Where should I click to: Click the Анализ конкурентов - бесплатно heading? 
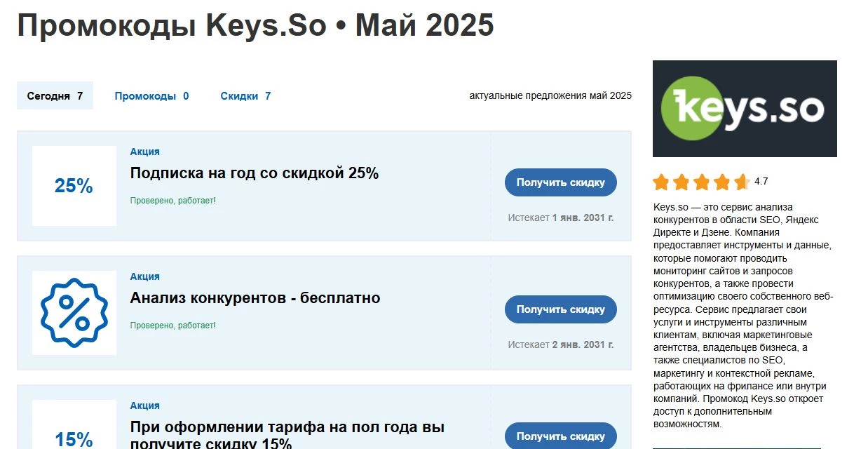pos(255,297)
